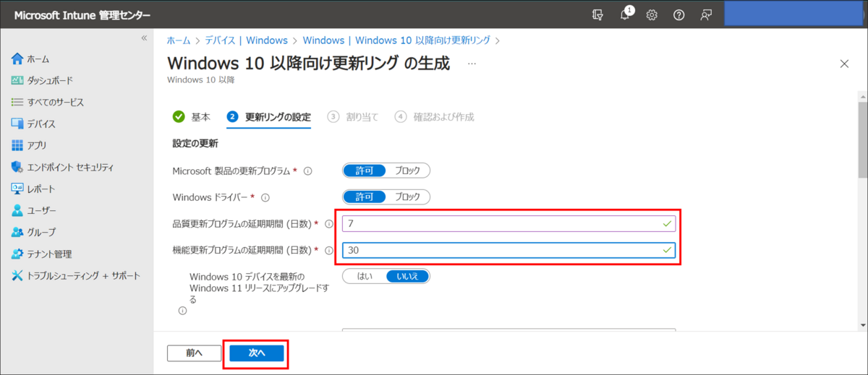Image resolution: width=868 pixels, height=375 pixels.
Task: Open the help question mark icon
Action: [678, 14]
